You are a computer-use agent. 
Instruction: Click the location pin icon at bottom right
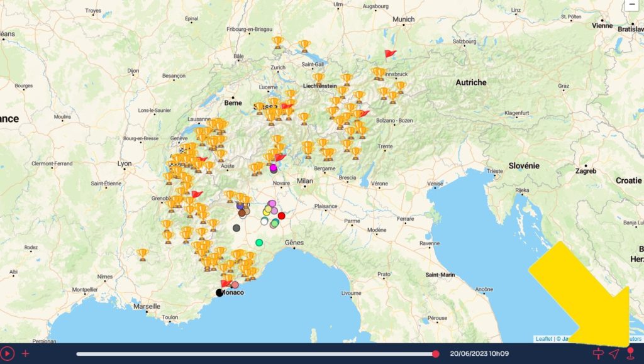(630, 353)
